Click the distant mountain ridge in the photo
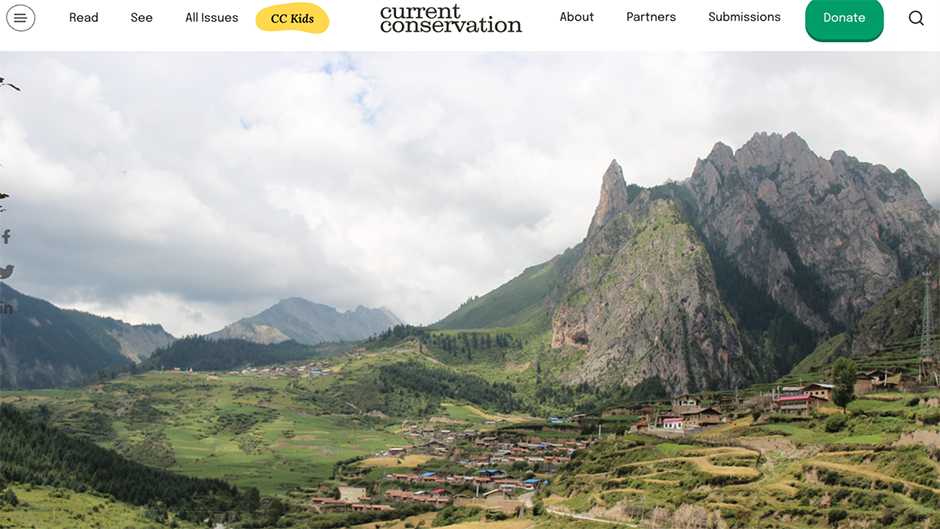Viewport: 940px width, 529px height. [306, 321]
